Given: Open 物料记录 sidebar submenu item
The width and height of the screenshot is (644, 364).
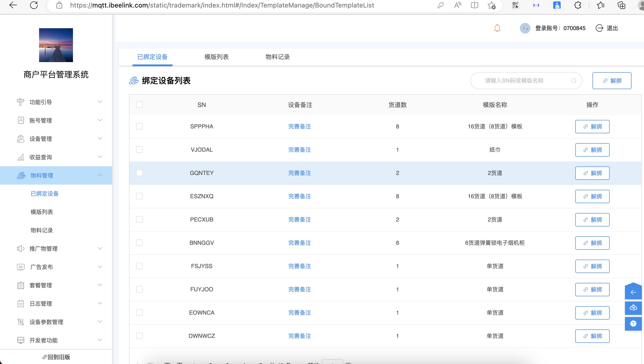Looking at the screenshot, I should point(42,230).
